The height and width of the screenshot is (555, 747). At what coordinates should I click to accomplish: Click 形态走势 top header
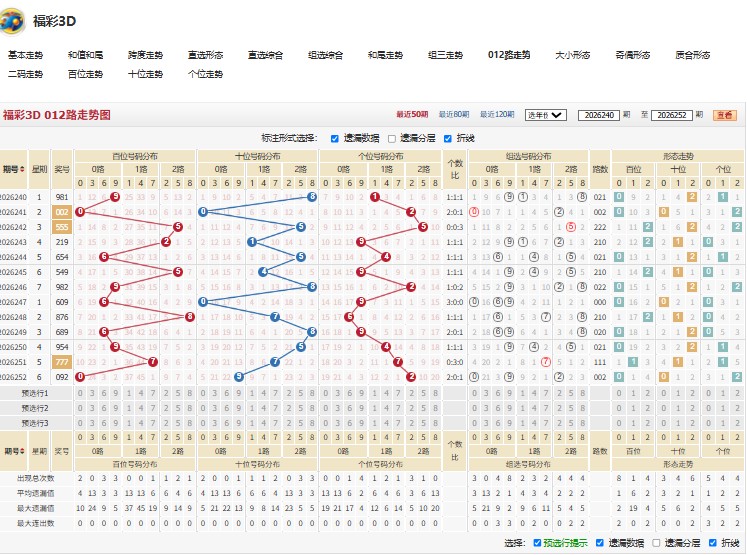[678, 156]
